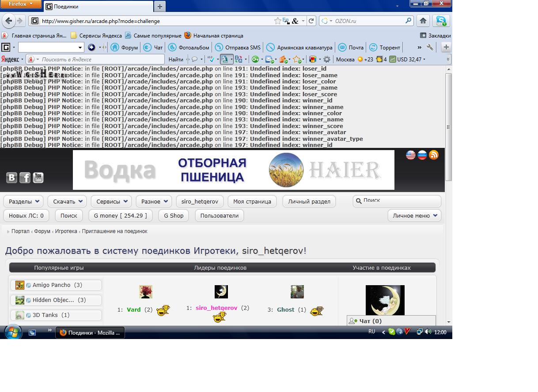This screenshot has height=392, width=538.
Task: Open the VK social page icon
Action: (x=11, y=177)
